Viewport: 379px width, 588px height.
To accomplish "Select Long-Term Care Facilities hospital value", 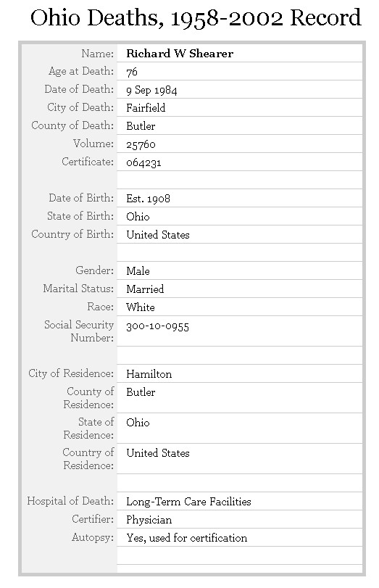I will [188, 502].
